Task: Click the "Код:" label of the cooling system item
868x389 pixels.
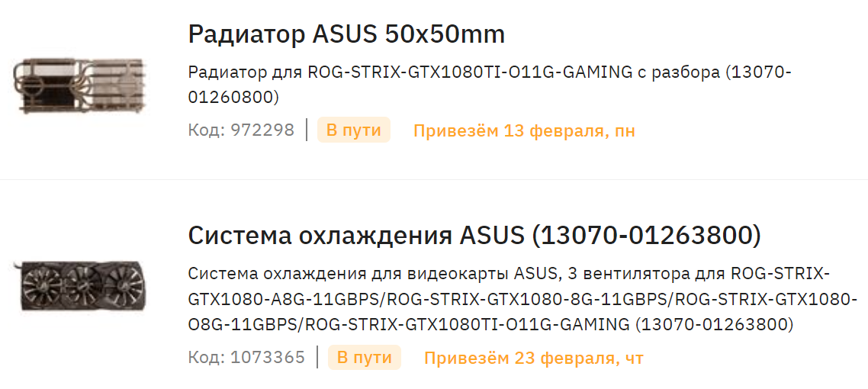Action: point(207,357)
